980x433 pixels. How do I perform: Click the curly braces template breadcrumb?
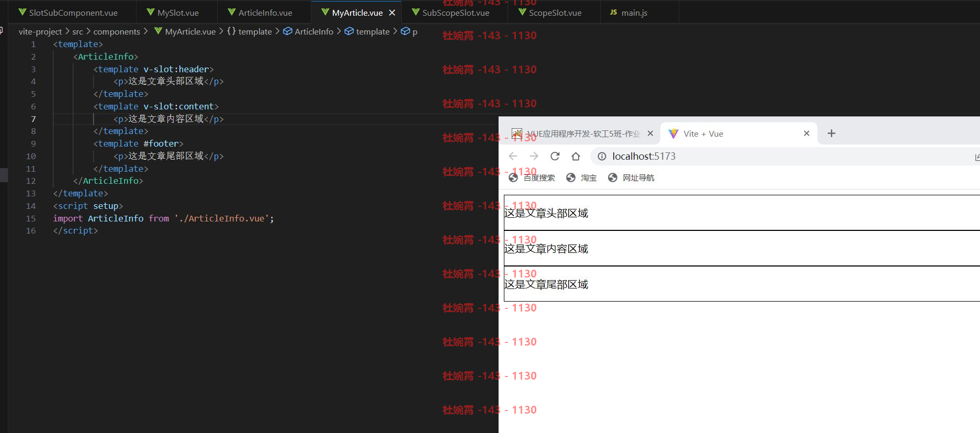250,32
